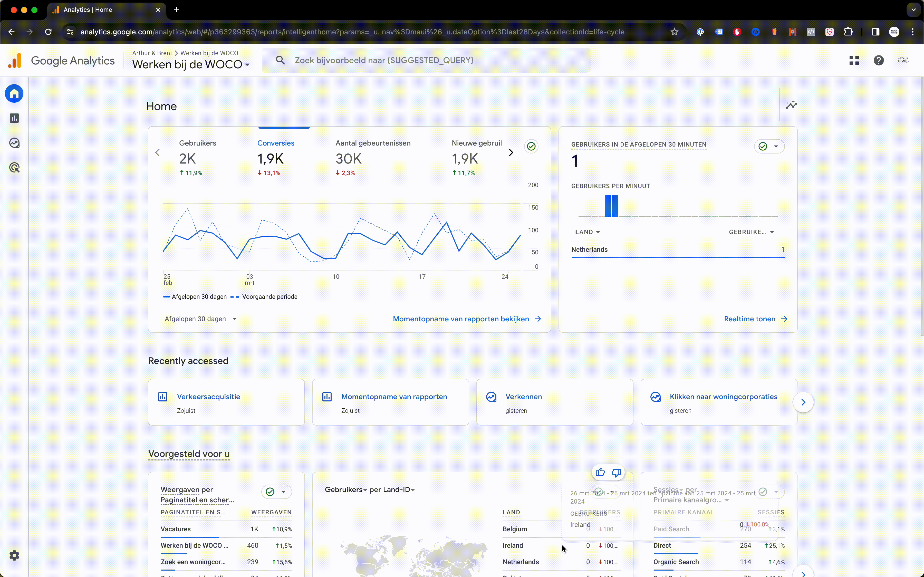
Task: Switch to the Analytics | Home browser tab
Action: click(x=107, y=10)
